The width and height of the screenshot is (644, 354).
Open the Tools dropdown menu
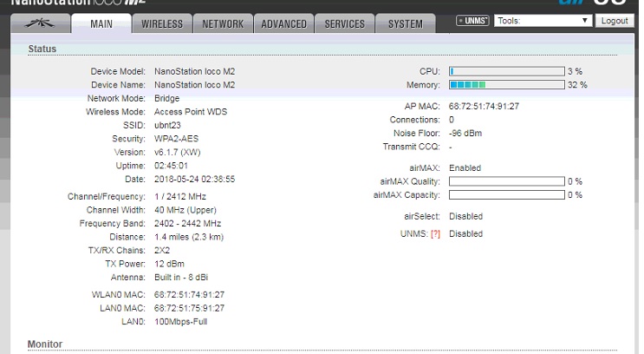click(x=543, y=21)
